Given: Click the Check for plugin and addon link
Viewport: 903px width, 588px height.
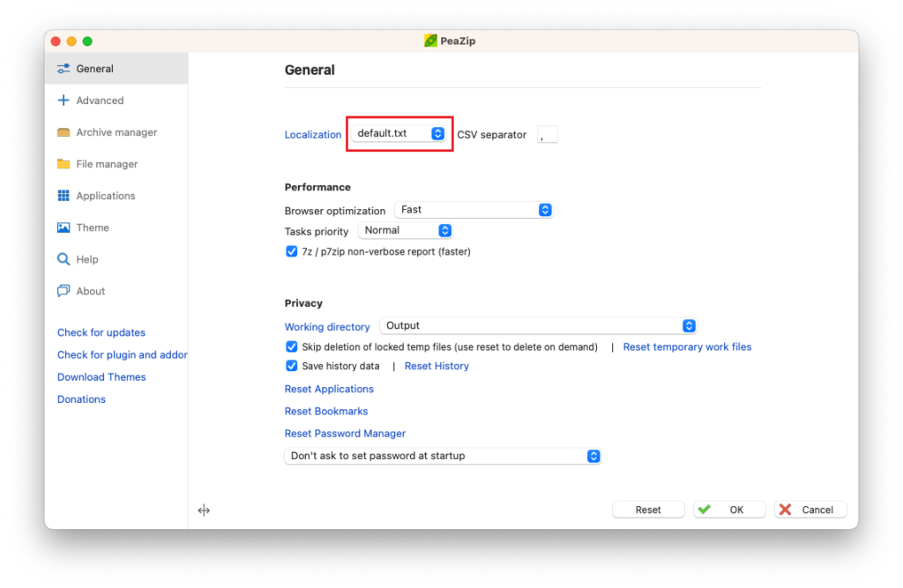Looking at the screenshot, I should pos(122,354).
